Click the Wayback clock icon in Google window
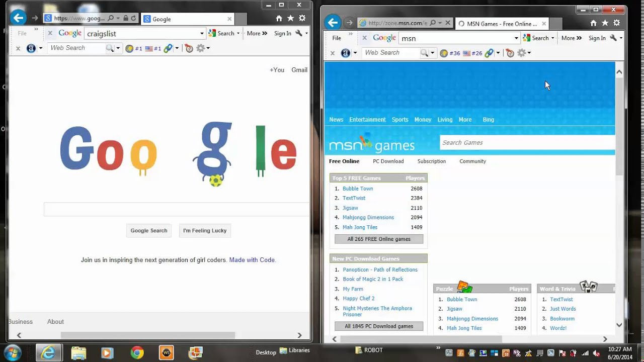Screen dimensions: 644x362 coord(189,48)
